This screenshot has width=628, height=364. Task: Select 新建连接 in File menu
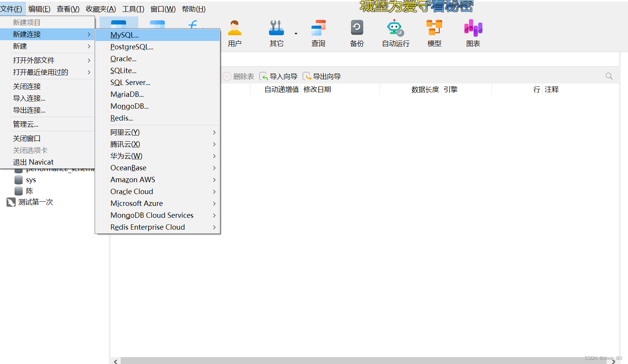pyautogui.click(x=47, y=34)
